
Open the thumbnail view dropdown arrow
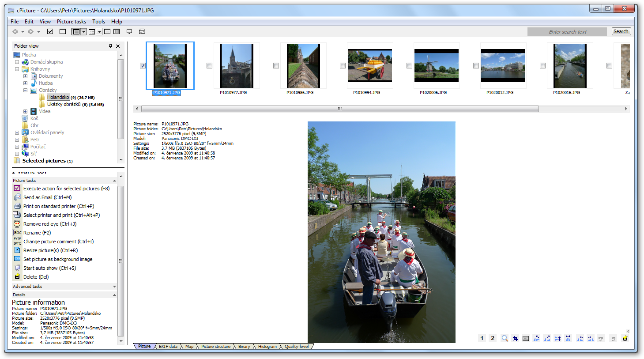click(x=99, y=32)
